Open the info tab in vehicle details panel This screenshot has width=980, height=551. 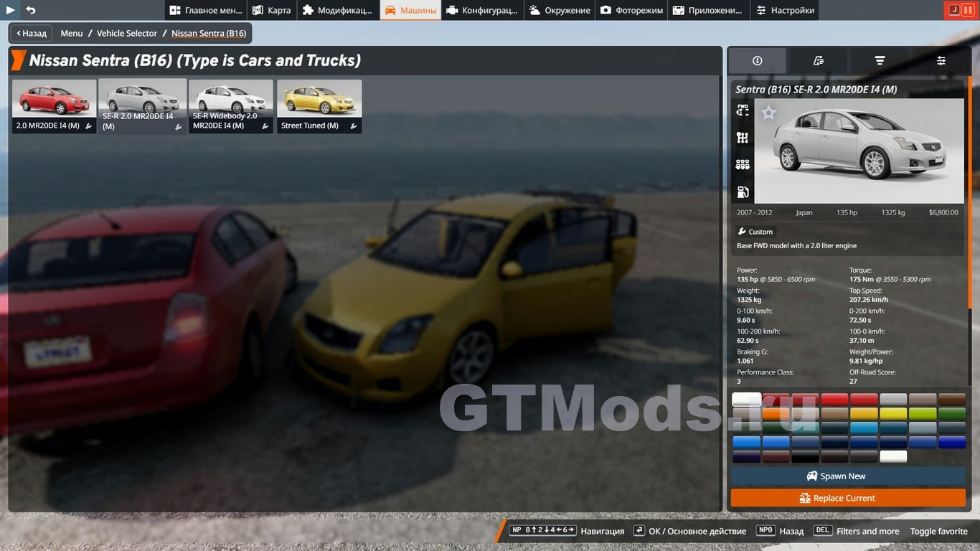coord(758,61)
